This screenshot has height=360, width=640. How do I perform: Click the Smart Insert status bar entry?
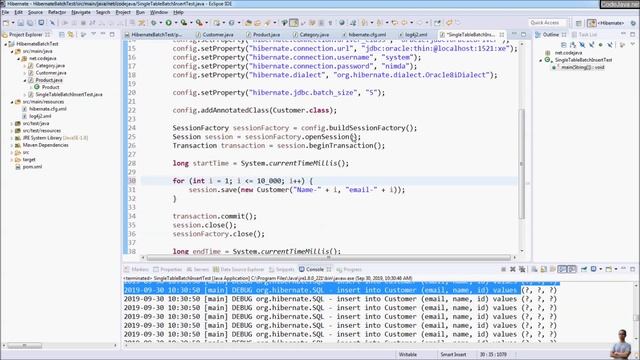[x=453, y=355]
